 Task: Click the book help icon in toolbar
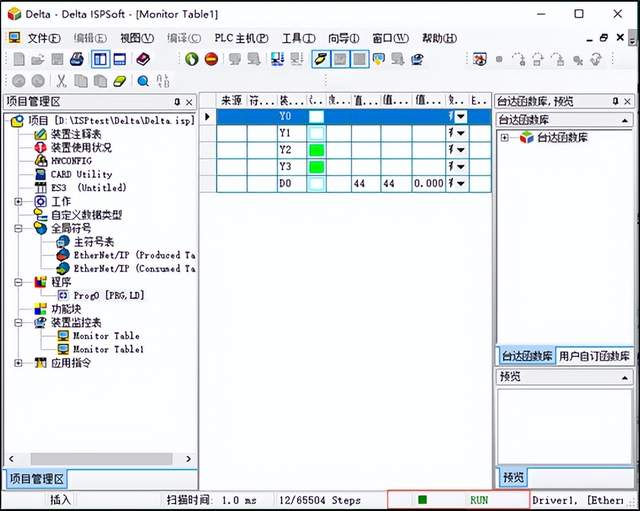coord(143,59)
